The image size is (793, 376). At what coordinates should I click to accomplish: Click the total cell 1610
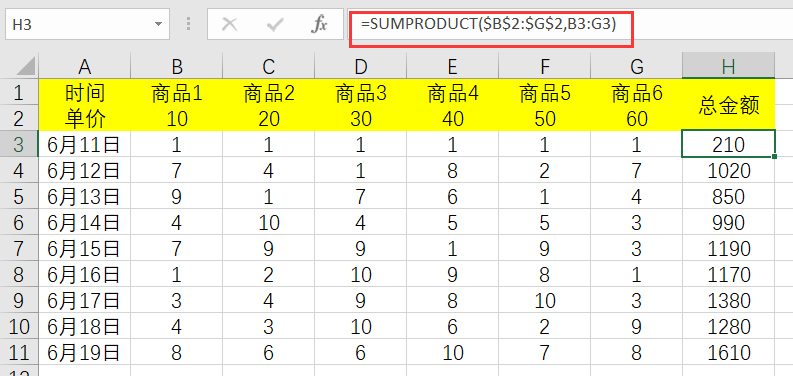728,353
